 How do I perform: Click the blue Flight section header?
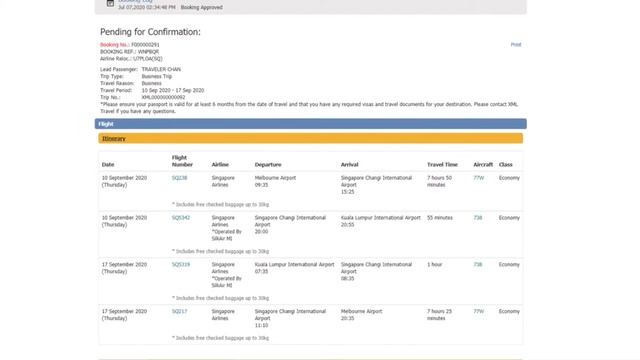(311, 124)
